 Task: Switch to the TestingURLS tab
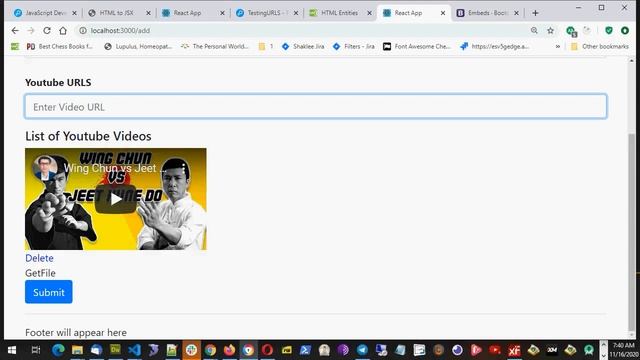tap(267, 13)
